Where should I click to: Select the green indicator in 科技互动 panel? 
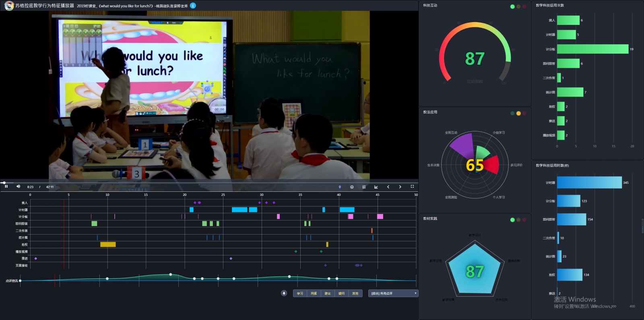point(512,6)
